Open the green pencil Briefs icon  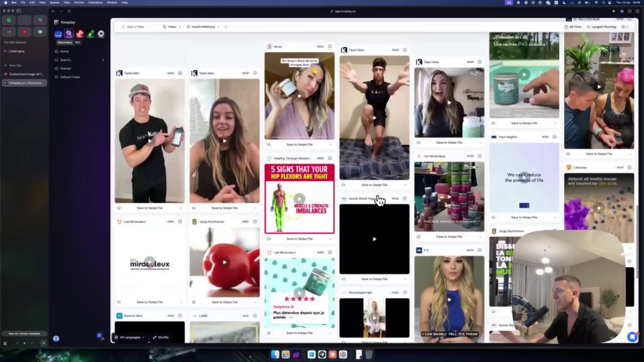pyautogui.click(x=90, y=33)
